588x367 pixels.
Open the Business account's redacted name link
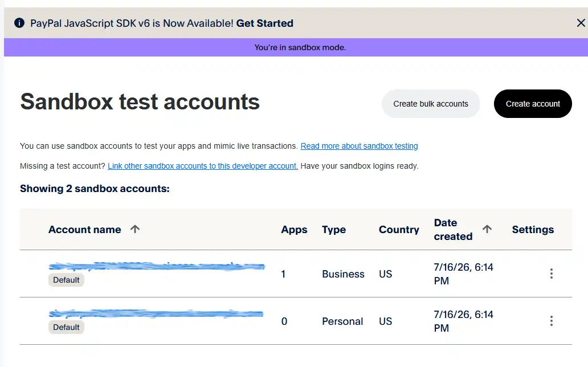click(157, 267)
